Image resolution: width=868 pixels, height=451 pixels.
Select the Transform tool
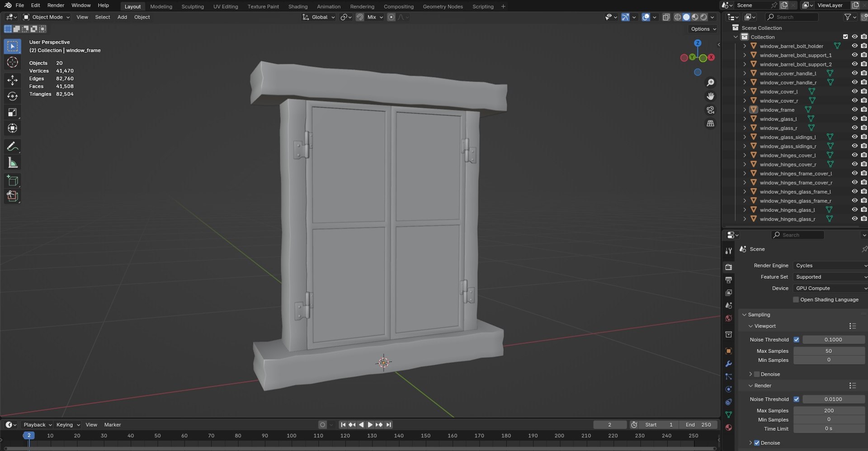pos(12,128)
